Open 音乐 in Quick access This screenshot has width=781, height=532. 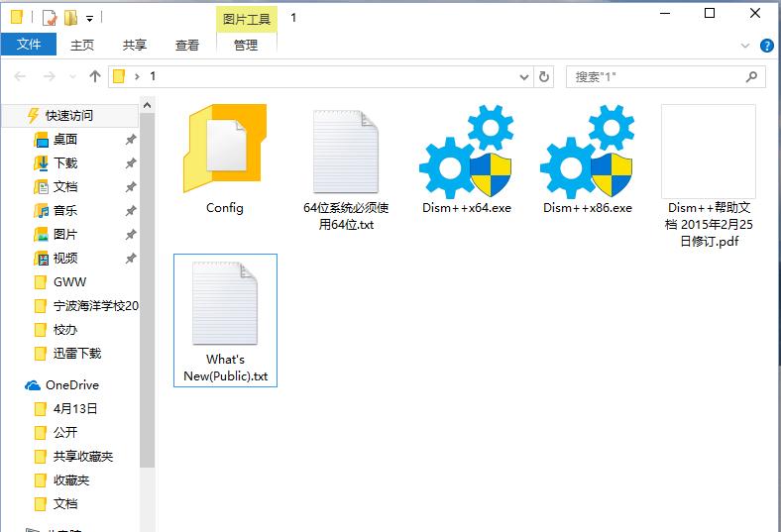pos(65,210)
